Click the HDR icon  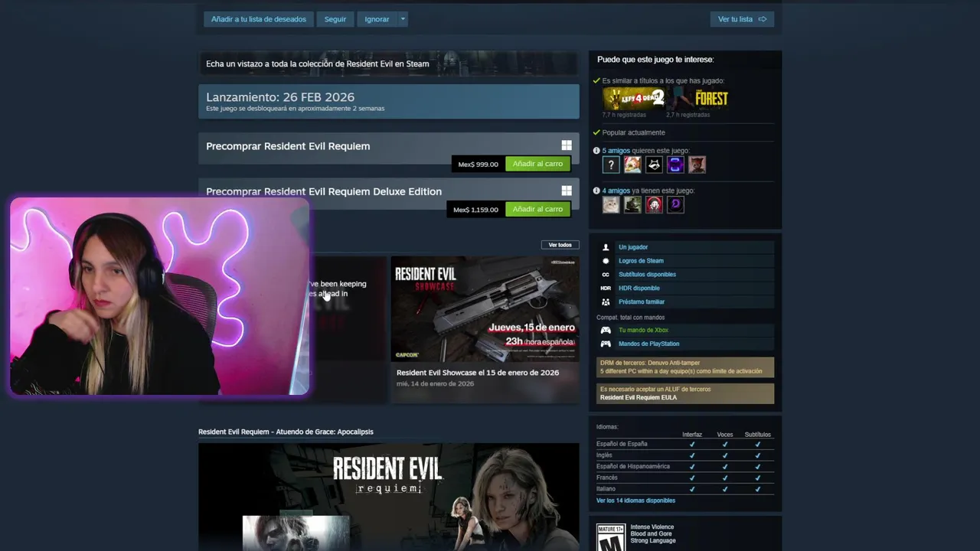[x=606, y=289]
